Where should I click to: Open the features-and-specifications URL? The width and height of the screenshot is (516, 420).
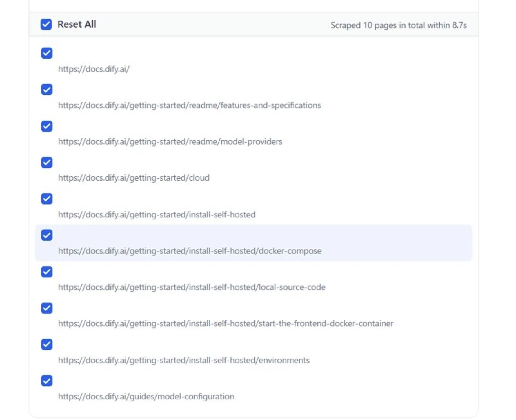[x=189, y=105]
